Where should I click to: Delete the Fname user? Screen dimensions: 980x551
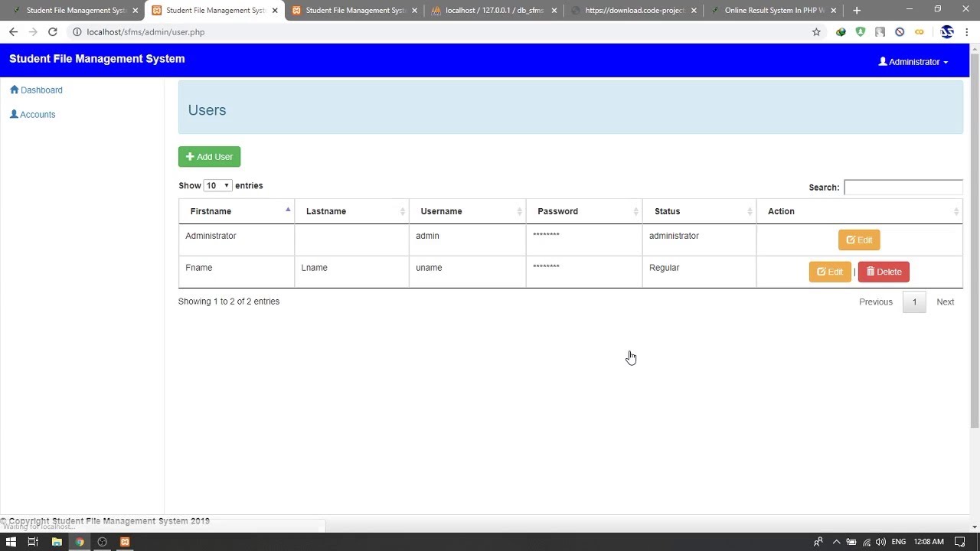coord(884,272)
